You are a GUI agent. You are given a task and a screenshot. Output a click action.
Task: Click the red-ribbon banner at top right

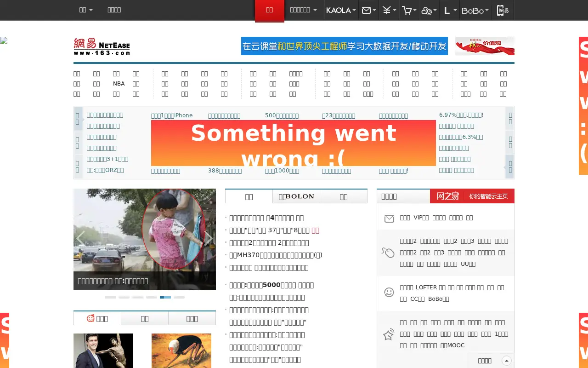click(485, 46)
